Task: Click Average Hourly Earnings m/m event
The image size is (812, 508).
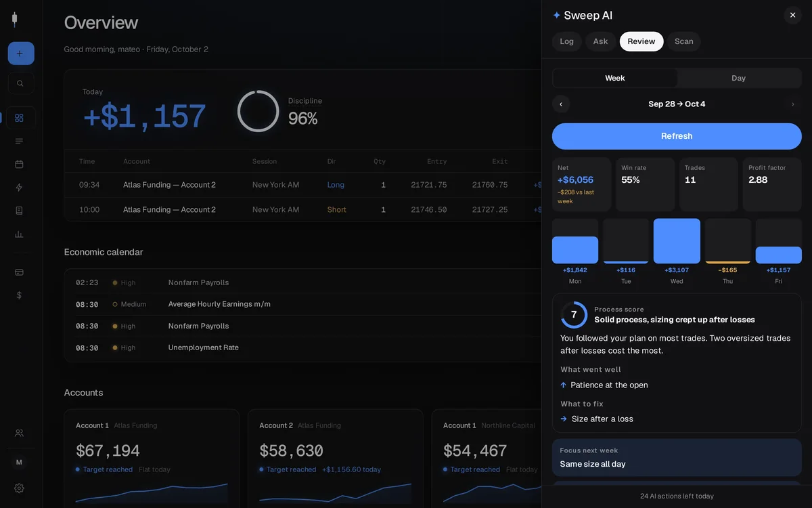Action: coord(302,304)
